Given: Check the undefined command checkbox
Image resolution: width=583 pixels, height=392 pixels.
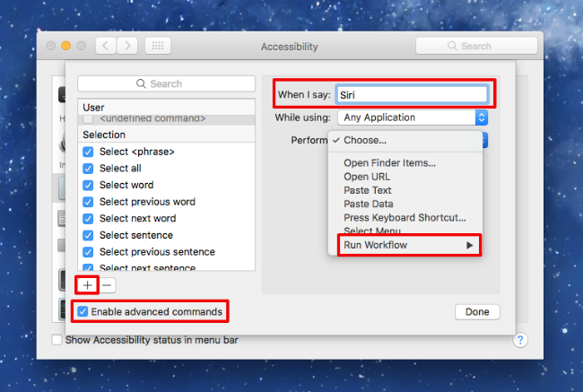Looking at the screenshot, I should [x=88, y=118].
